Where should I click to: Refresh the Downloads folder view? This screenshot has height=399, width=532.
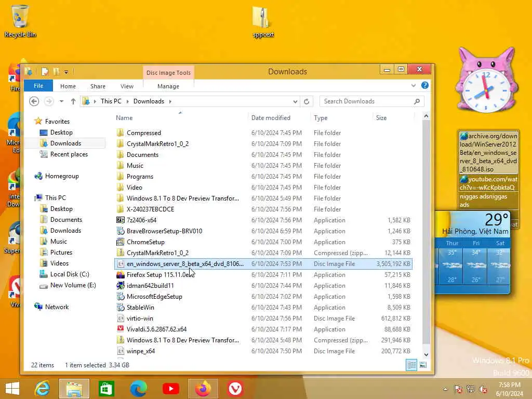click(x=307, y=101)
